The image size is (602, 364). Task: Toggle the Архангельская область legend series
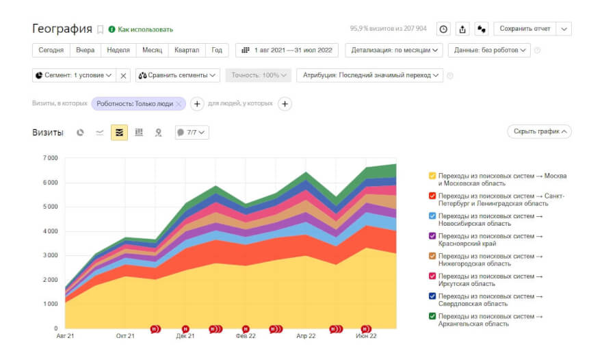click(432, 316)
